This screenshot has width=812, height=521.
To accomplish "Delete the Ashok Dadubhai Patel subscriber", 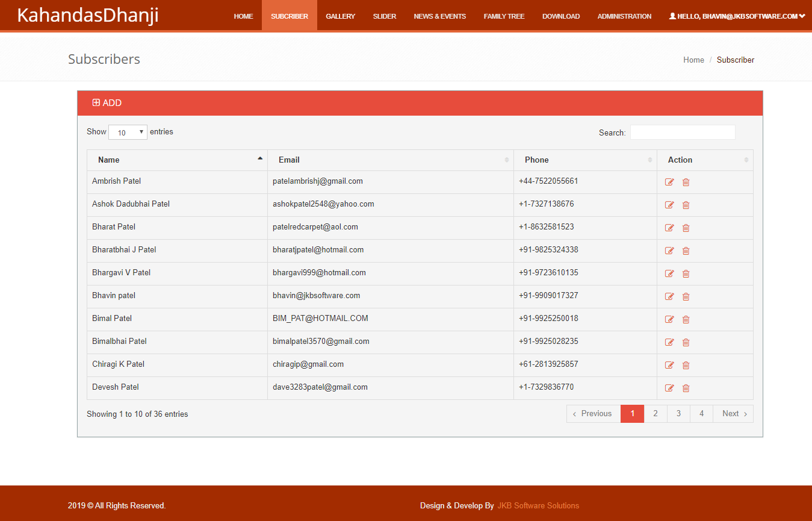I will 686,205.
